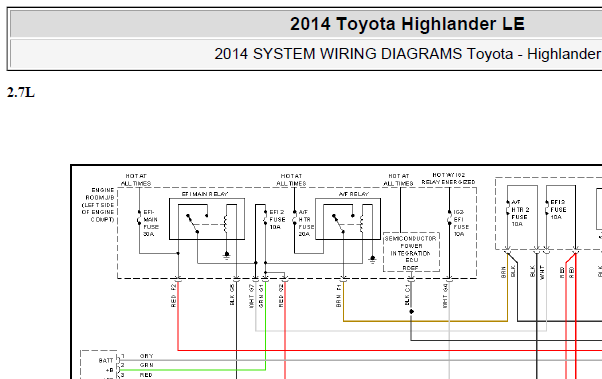Viewport: 602px width, 379px height.
Task: Click the "2014 SYSTEM WIRING DIAGRAMS" subtitle text
Action: click(338, 54)
